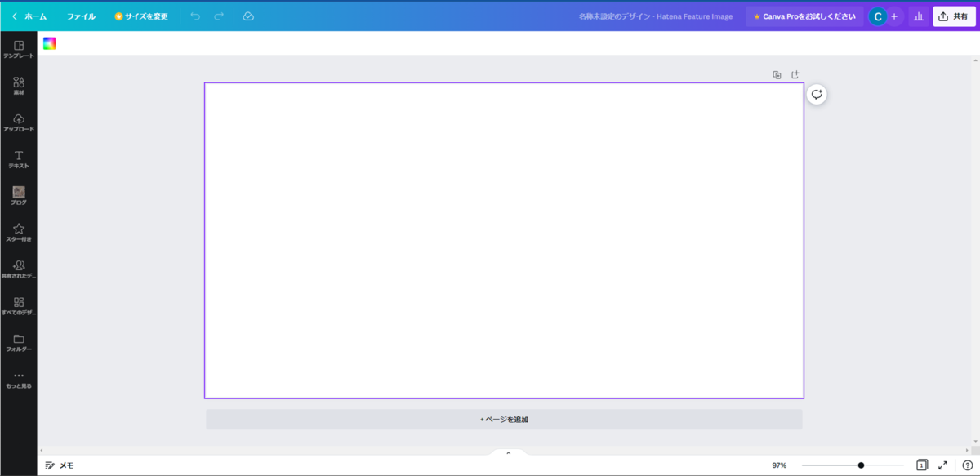
Task: Click the 97% zoom percentage
Action: pos(779,465)
